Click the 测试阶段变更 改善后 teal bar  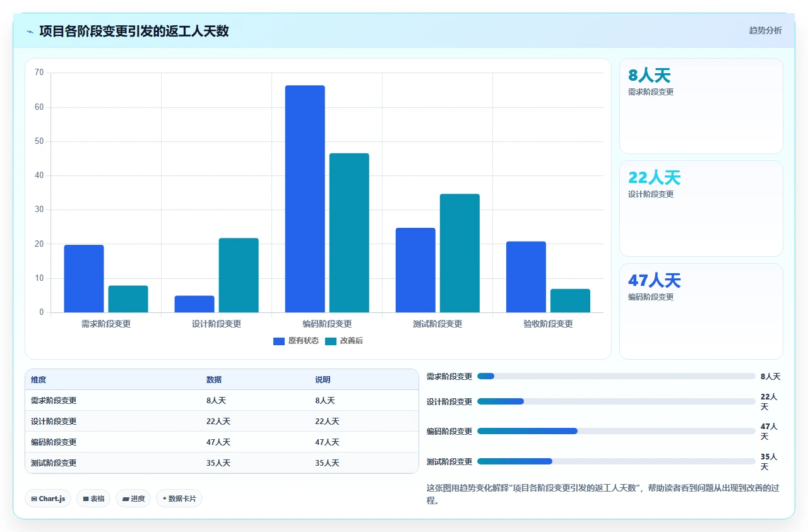coord(460,253)
